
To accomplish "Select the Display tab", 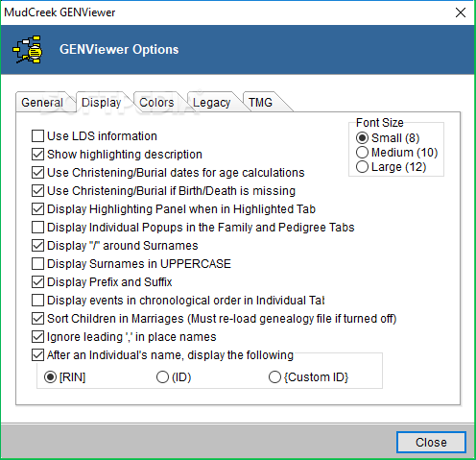I will coord(102,103).
